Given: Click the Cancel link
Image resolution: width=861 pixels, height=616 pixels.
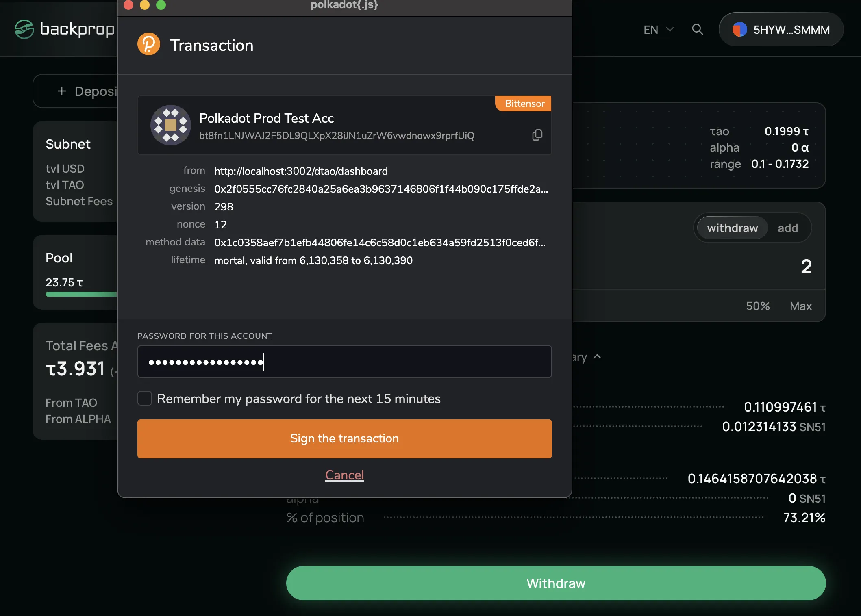Looking at the screenshot, I should tap(345, 475).
